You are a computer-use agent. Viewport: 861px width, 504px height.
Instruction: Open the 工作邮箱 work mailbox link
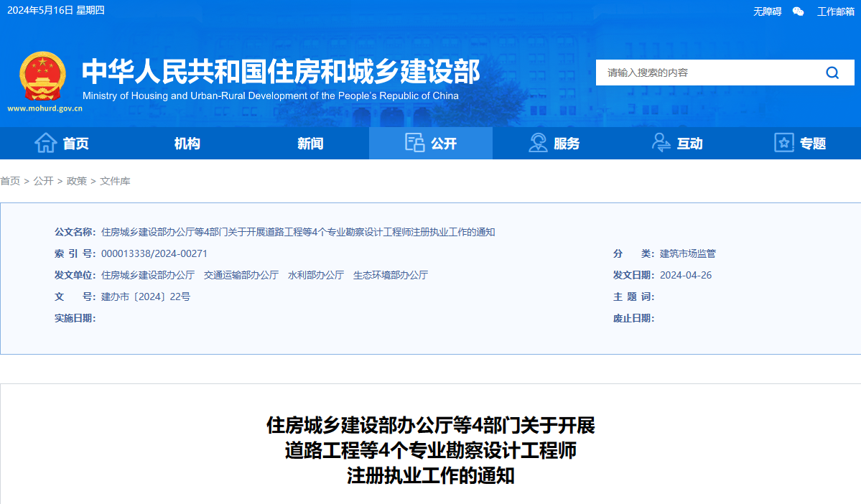836,11
